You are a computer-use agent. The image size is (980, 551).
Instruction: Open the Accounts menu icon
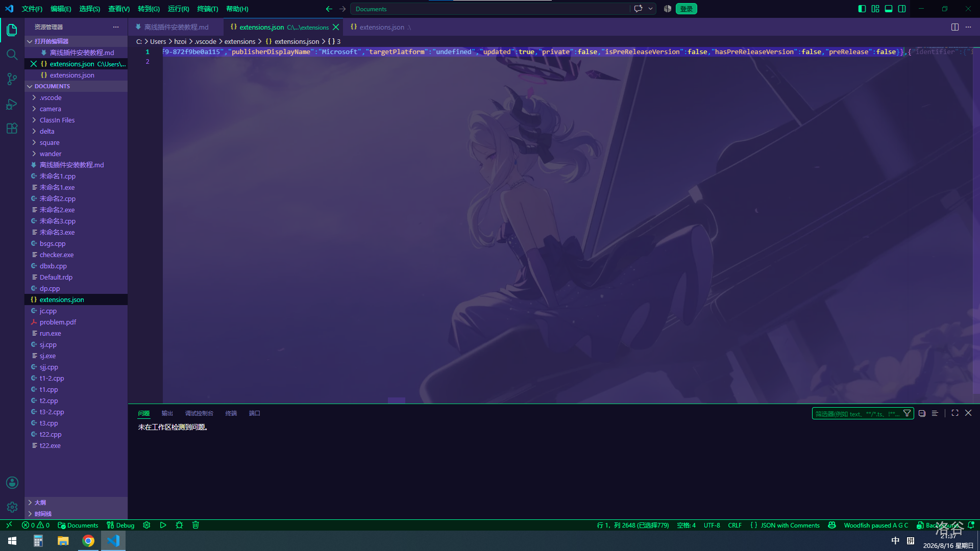pyautogui.click(x=12, y=483)
